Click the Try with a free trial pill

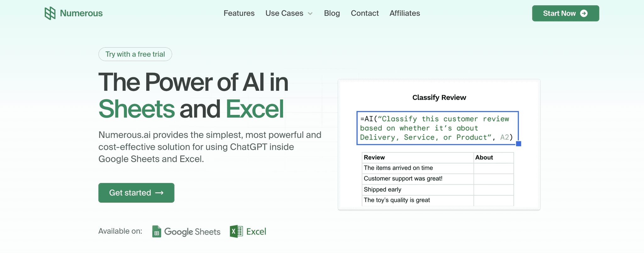tap(135, 54)
